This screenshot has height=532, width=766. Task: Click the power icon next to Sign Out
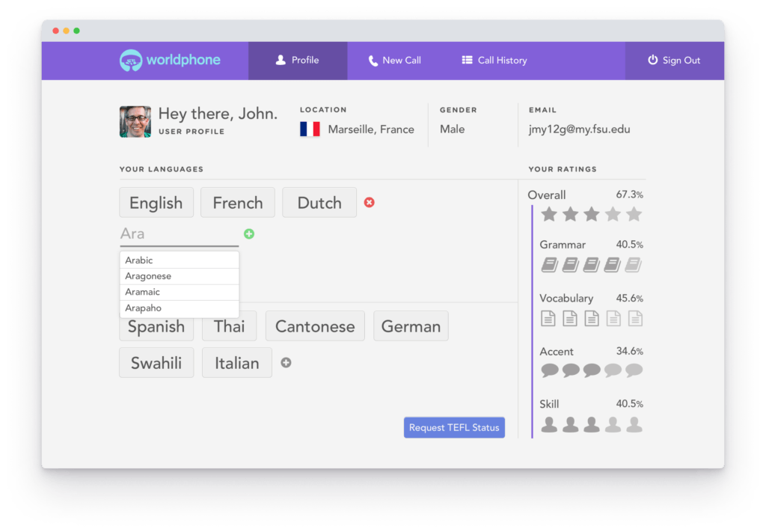pyautogui.click(x=654, y=61)
